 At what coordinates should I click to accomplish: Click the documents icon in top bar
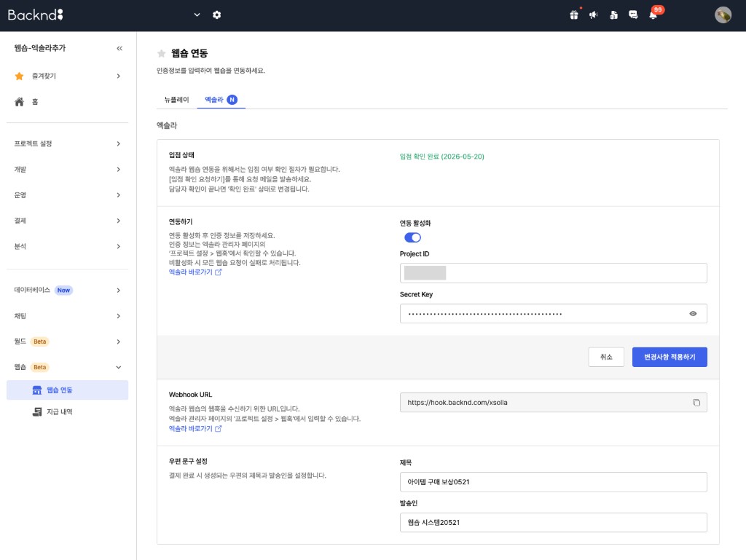613,15
